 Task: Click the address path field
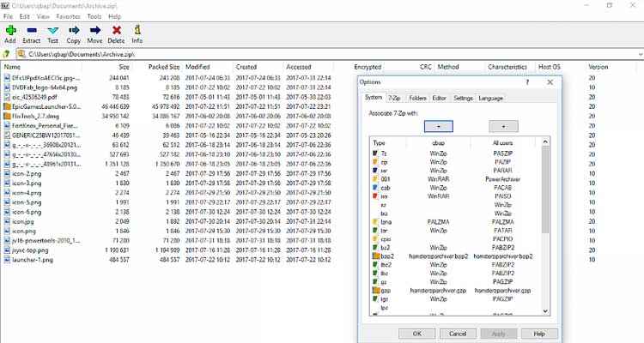pyautogui.click(x=329, y=54)
